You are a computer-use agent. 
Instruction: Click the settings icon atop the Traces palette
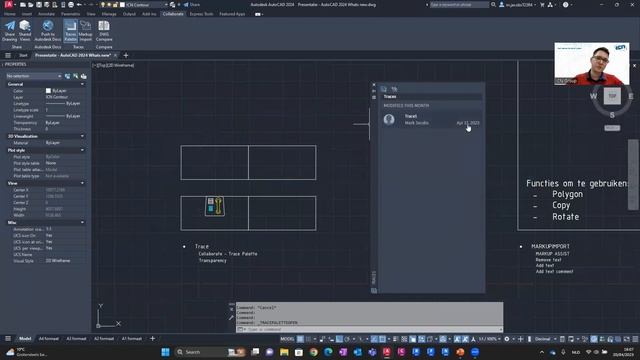click(394, 89)
